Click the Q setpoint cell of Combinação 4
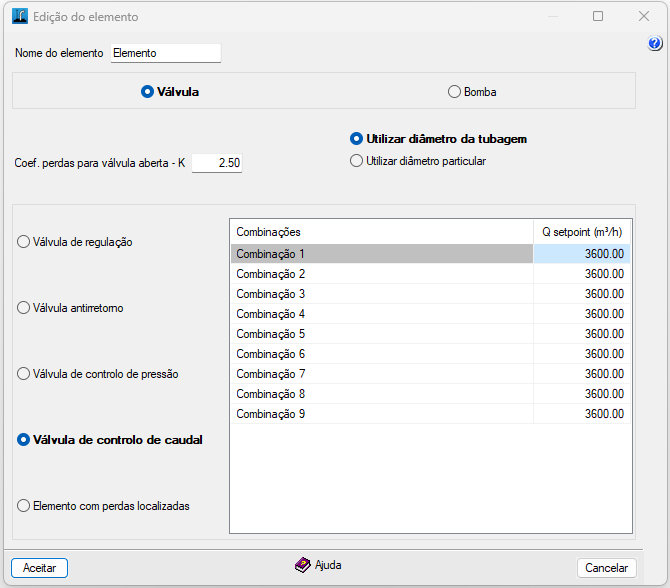The width and height of the screenshot is (670, 588). tap(582, 314)
